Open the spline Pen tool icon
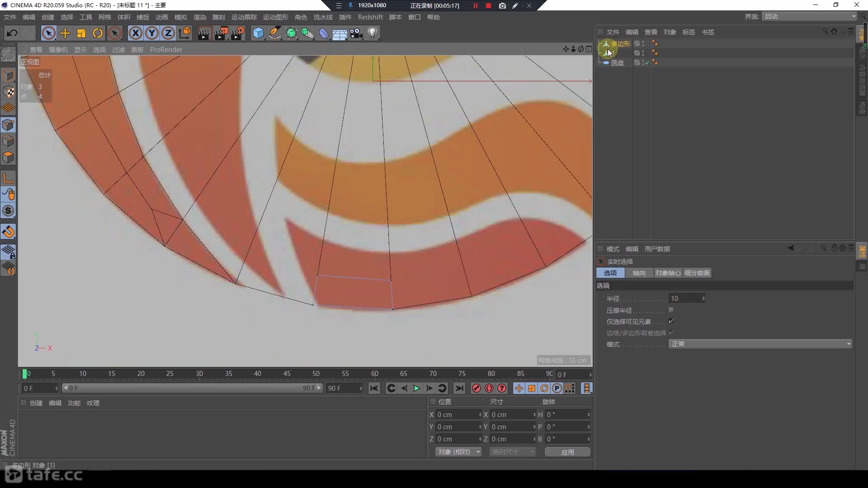This screenshot has width=868, height=488. pyautogui.click(x=274, y=33)
